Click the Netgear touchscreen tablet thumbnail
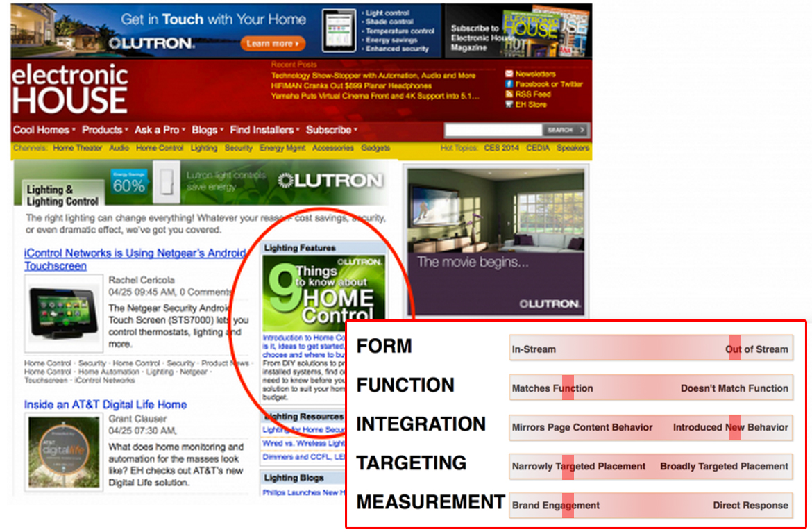Viewport: 812px width, 532px height. click(x=64, y=314)
